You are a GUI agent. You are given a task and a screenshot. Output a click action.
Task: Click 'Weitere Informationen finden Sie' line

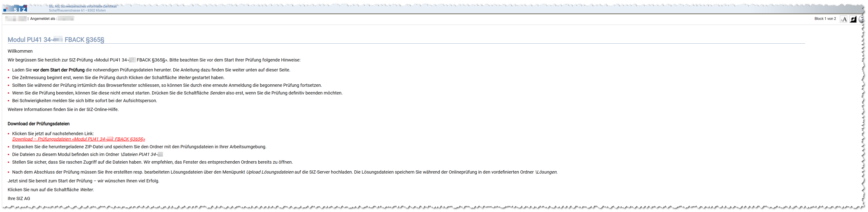tap(63, 109)
